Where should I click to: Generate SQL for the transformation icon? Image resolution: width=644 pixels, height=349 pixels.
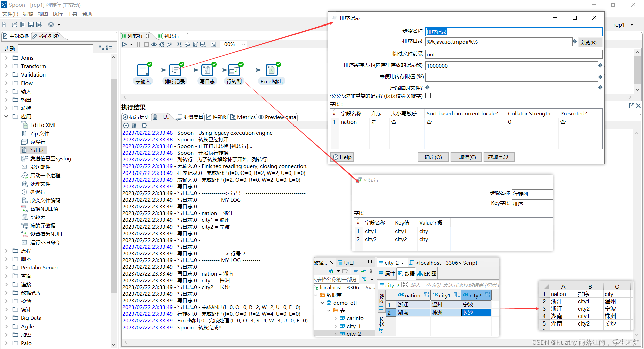click(x=195, y=44)
